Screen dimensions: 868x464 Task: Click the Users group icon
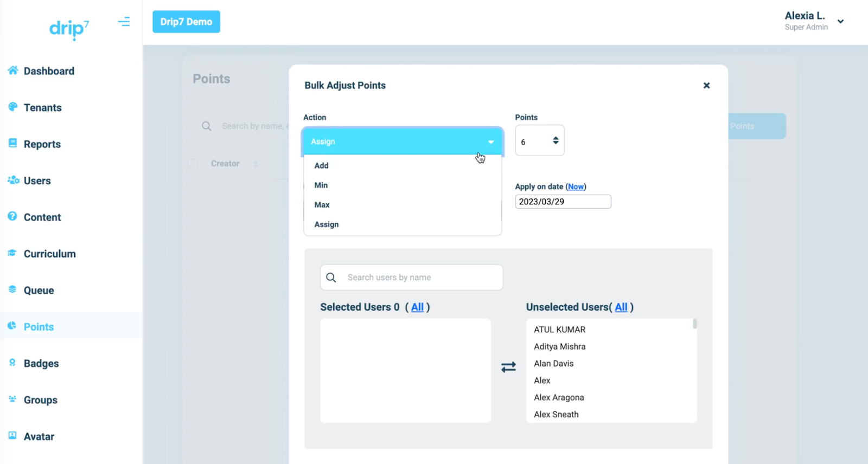point(13,180)
